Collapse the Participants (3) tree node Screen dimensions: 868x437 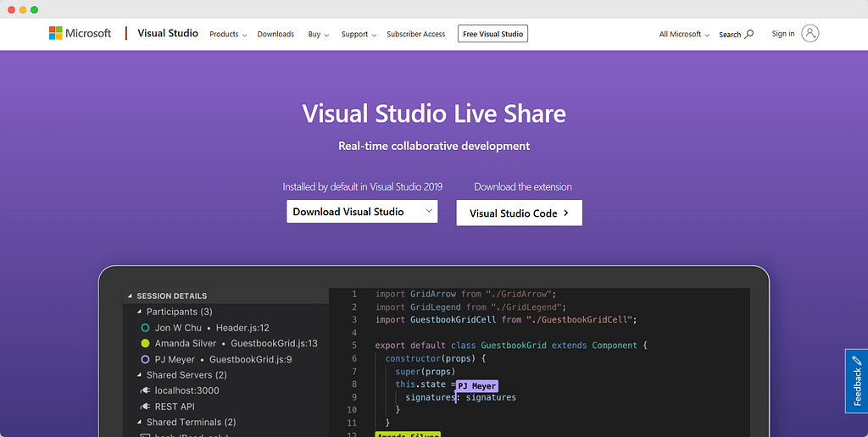(x=140, y=312)
